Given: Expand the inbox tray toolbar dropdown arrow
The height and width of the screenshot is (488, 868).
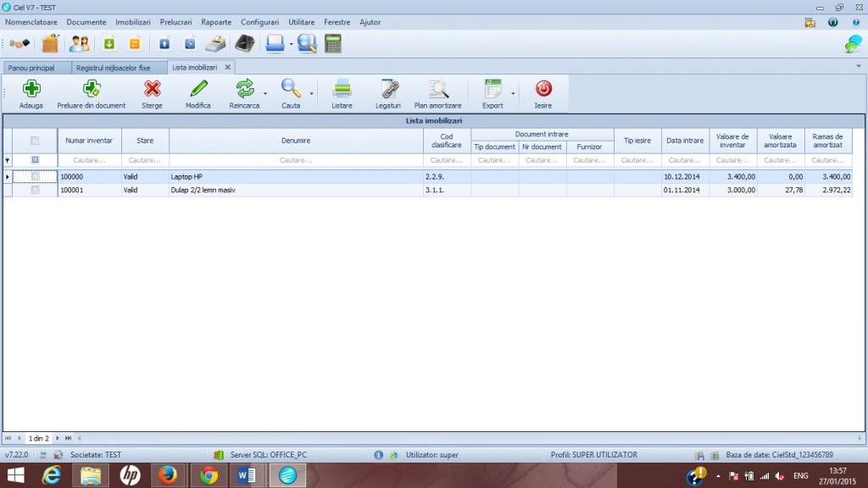Looking at the screenshot, I should click(x=292, y=44).
